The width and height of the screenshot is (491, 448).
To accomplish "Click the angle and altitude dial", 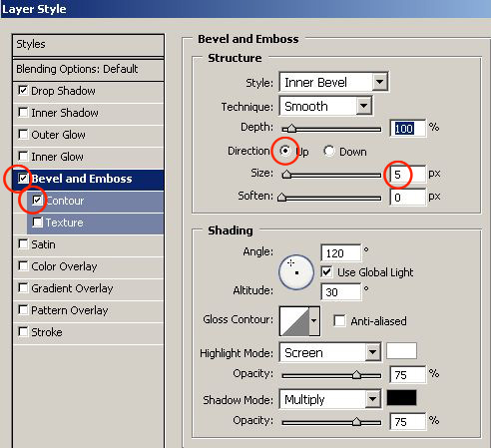I will 296,272.
